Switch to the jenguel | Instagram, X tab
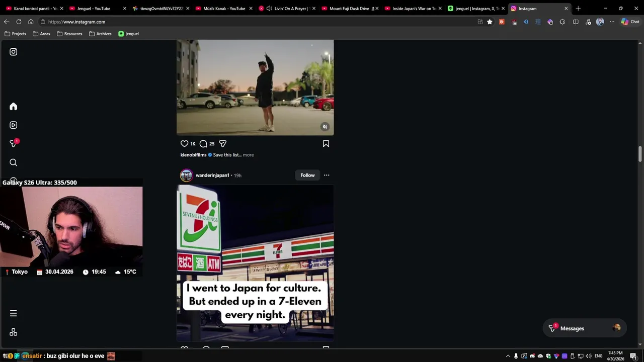Image resolution: width=644 pixels, height=362 pixels. click(476, 9)
